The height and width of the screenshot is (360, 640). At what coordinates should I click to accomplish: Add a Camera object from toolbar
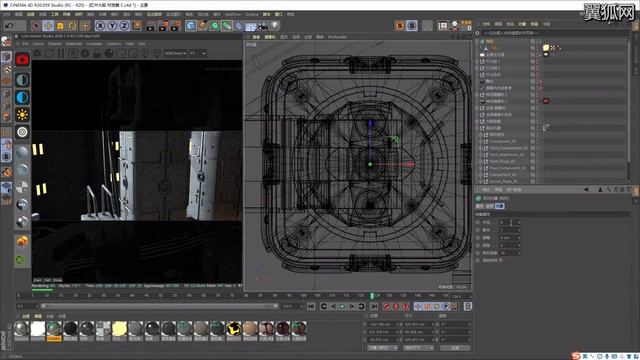263,26
